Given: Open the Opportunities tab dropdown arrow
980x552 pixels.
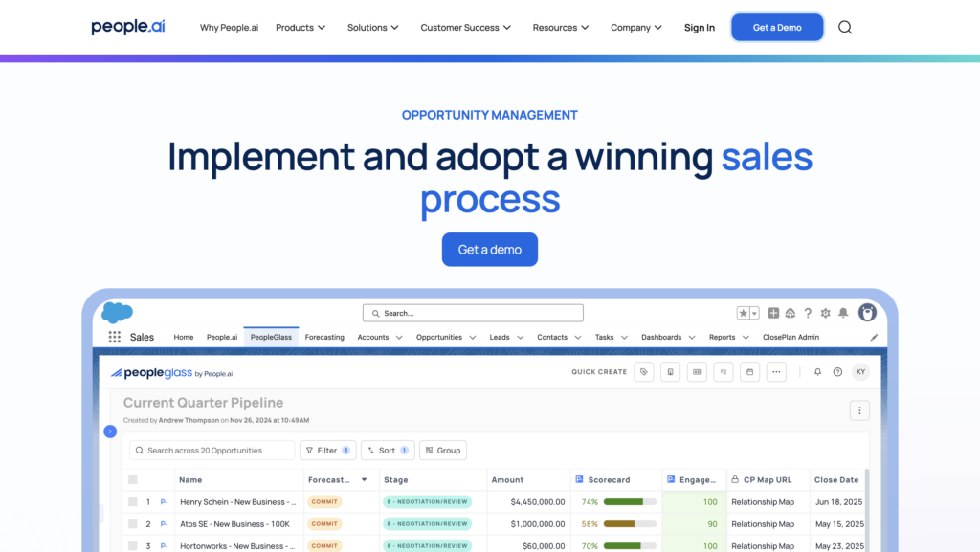Looking at the screenshot, I should coord(473,337).
